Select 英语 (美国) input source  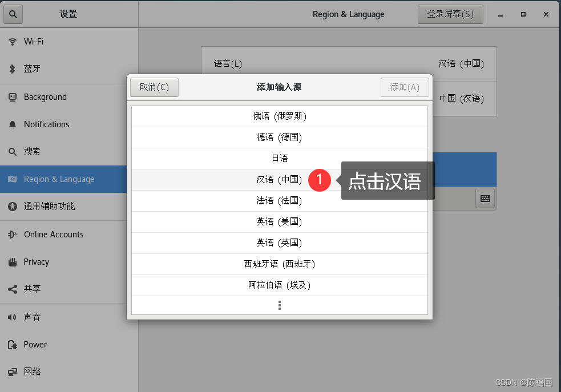pos(280,222)
